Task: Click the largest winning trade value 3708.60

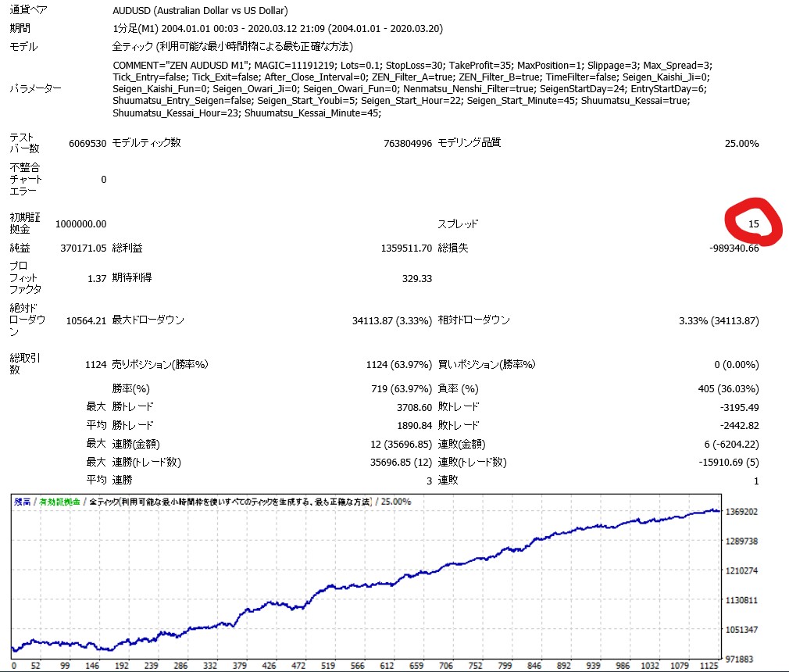Action: pos(414,407)
